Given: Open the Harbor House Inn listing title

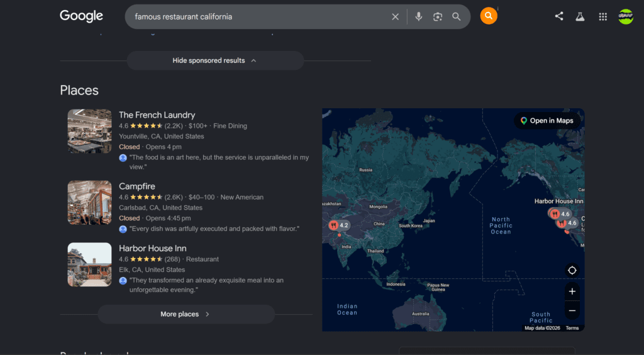Looking at the screenshot, I should pyautogui.click(x=152, y=249).
